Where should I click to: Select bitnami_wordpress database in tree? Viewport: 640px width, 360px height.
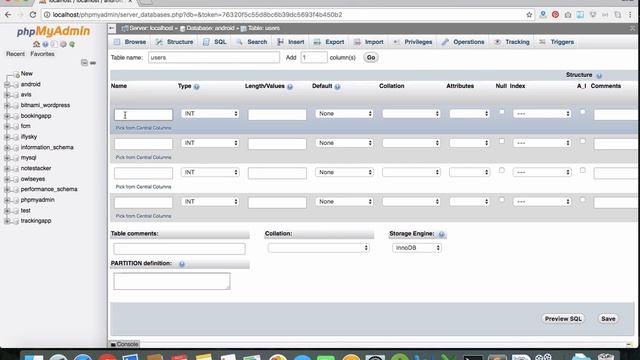click(x=45, y=105)
